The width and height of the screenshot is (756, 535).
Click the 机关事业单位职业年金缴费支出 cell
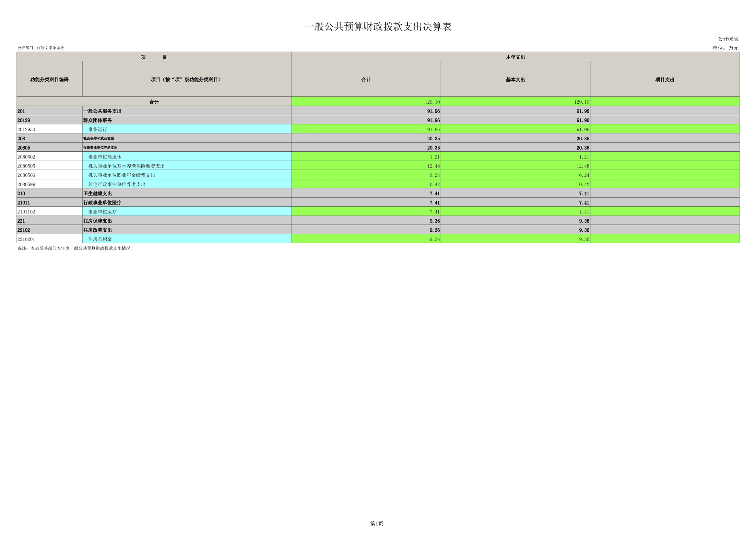121,175
